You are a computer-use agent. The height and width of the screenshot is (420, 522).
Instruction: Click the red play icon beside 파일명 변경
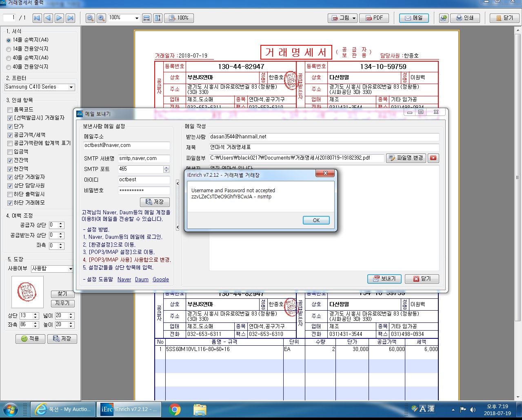(x=433, y=158)
